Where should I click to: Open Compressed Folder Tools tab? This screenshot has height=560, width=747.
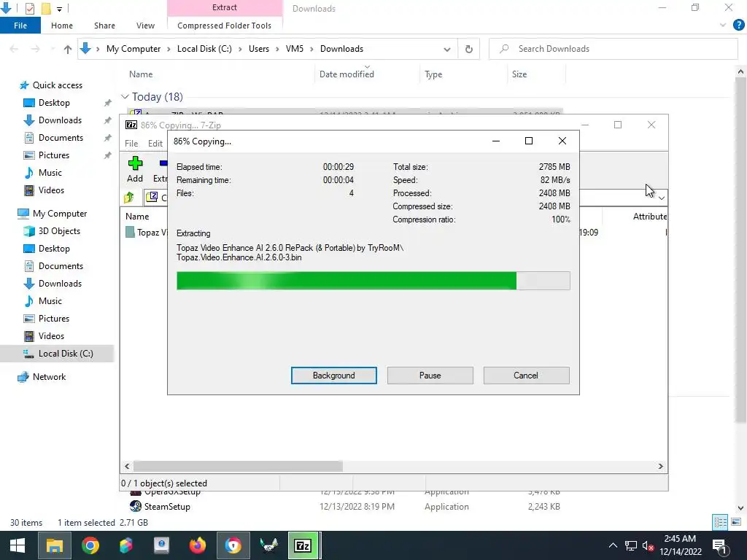225,26
